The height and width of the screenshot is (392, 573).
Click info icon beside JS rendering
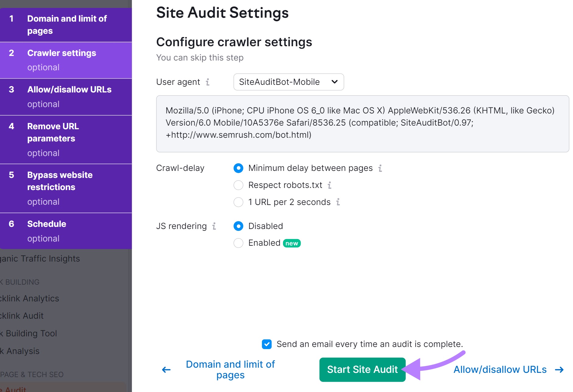click(x=214, y=226)
